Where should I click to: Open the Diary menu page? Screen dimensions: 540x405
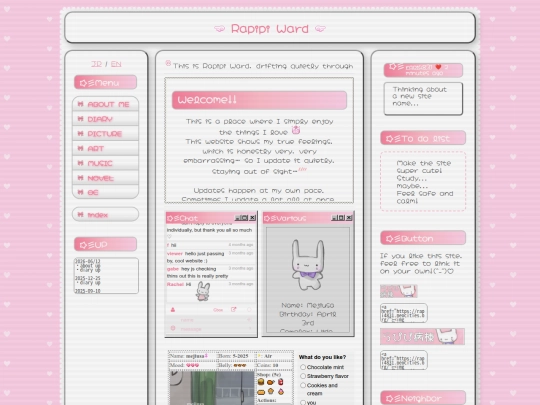(x=105, y=119)
